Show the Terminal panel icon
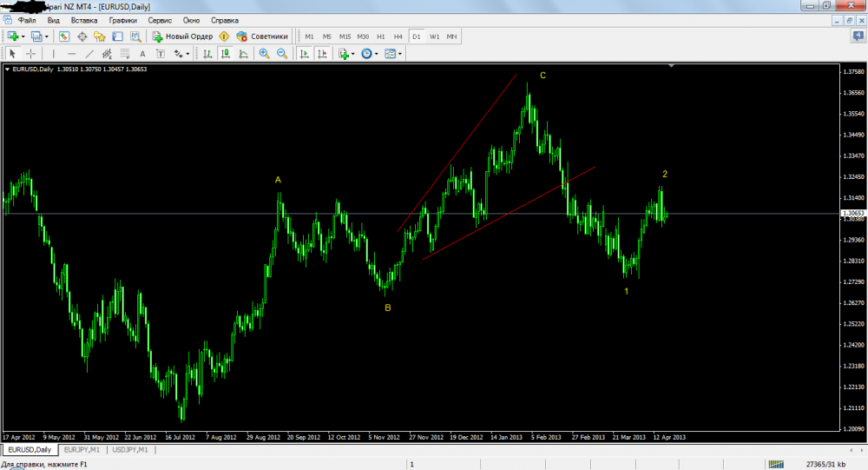The width and height of the screenshot is (868, 470). click(117, 36)
